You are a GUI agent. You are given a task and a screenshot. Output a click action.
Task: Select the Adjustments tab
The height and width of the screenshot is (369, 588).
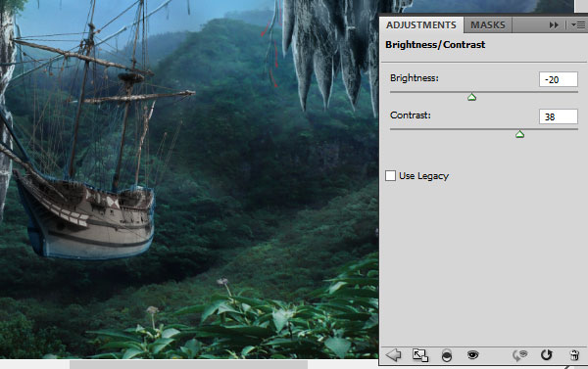coord(421,24)
